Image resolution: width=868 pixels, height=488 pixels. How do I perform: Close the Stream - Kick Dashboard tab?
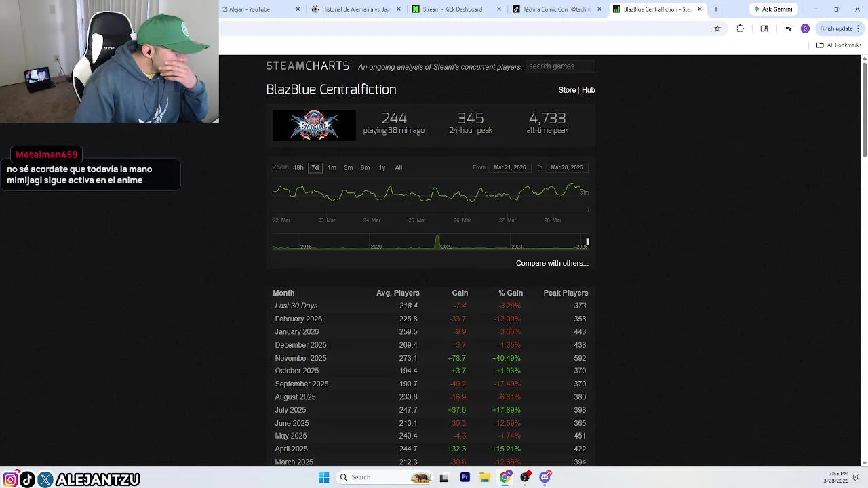(499, 9)
